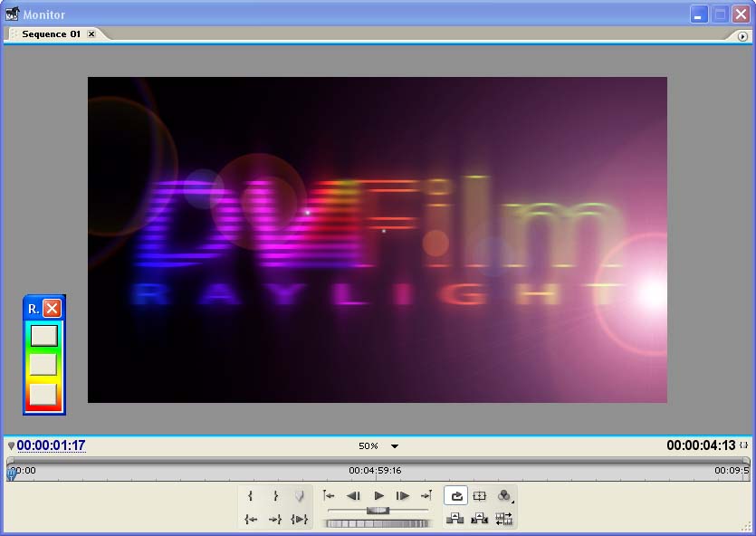The width and height of the screenshot is (756, 536).
Task: Click the duration readout 00:00:04:13
Action: (701, 445)
